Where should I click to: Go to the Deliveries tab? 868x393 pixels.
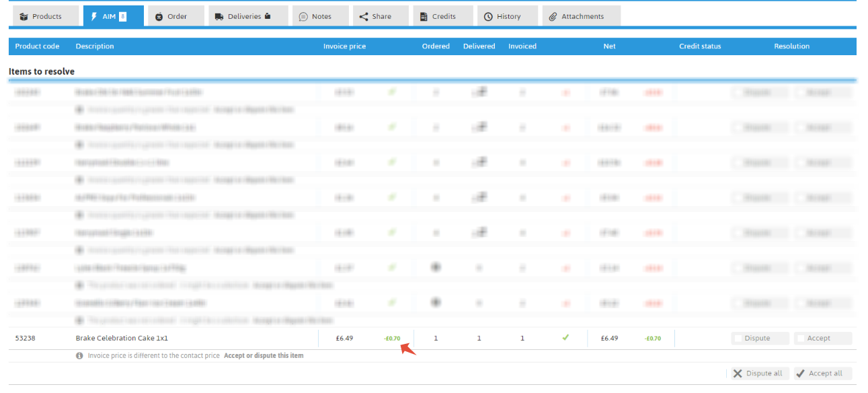(x=248, y=16)
